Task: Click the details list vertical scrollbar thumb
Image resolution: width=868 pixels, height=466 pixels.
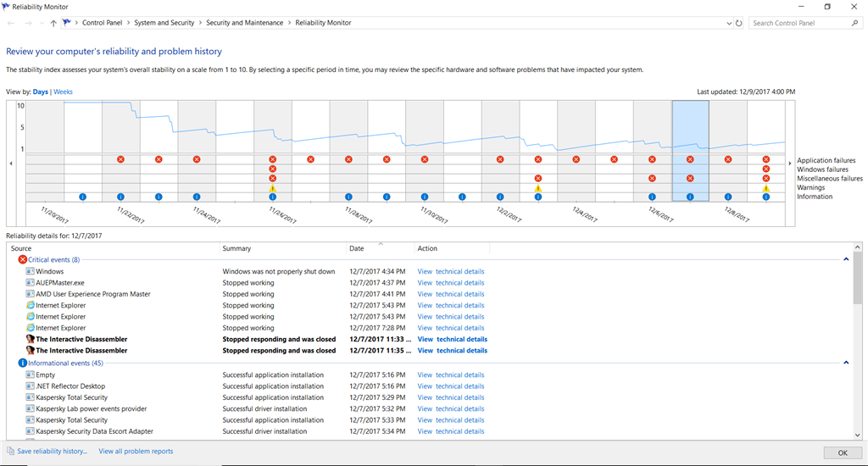Action: pos(858,278)
